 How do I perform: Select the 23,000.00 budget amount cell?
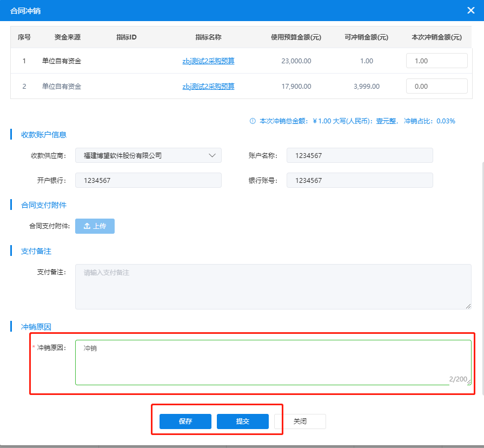pos(296,61)
